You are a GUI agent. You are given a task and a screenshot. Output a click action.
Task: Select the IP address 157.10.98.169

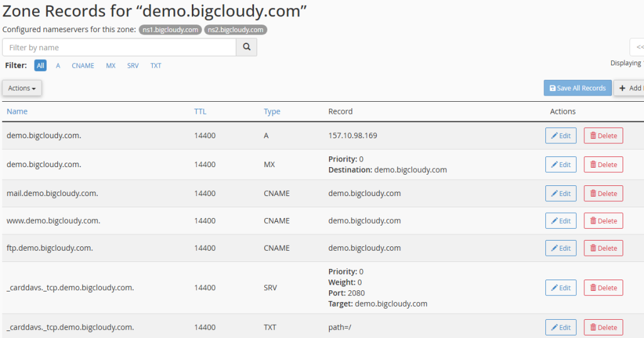pos(352,135)
